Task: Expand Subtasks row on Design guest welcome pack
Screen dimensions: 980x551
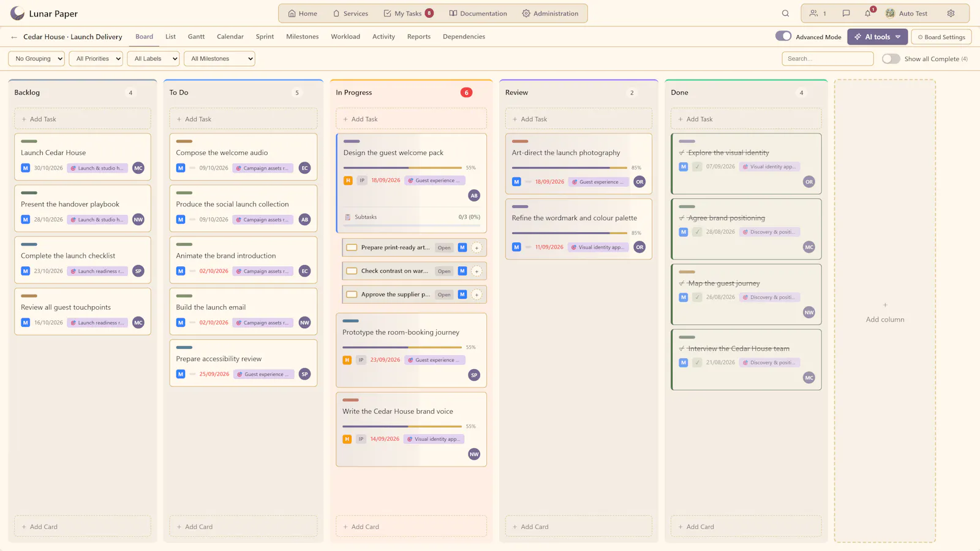Action: (x=411, y=217)
